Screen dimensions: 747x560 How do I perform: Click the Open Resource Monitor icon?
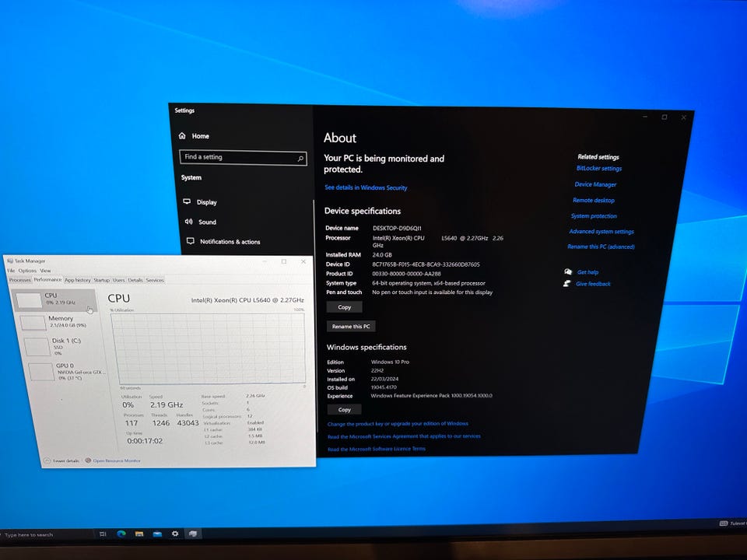coord(88,460)
